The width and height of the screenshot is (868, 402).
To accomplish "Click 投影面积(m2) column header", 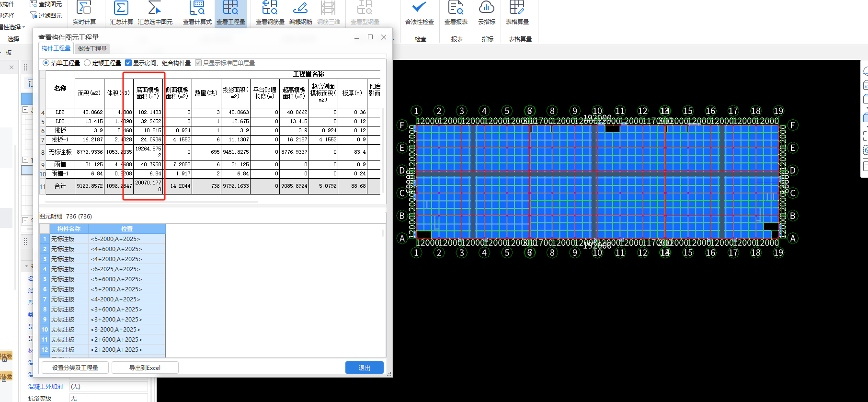I will point(236,93).
